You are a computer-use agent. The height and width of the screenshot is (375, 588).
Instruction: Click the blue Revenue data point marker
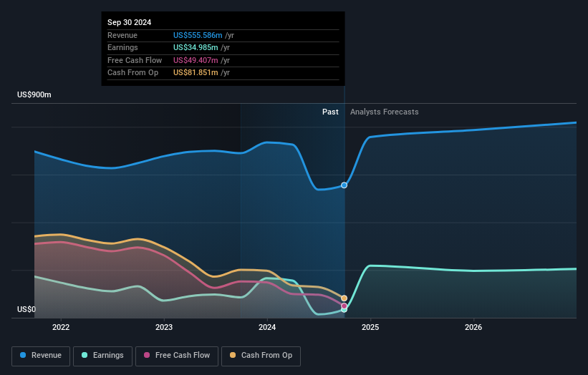click(x=344, y=185)
